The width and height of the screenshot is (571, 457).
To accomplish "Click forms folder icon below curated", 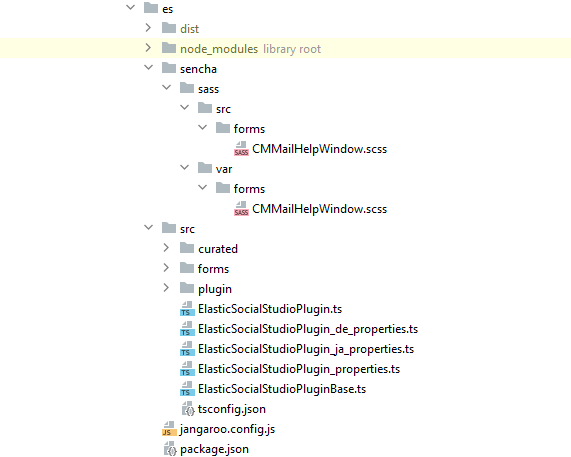I will coord(187,268).
